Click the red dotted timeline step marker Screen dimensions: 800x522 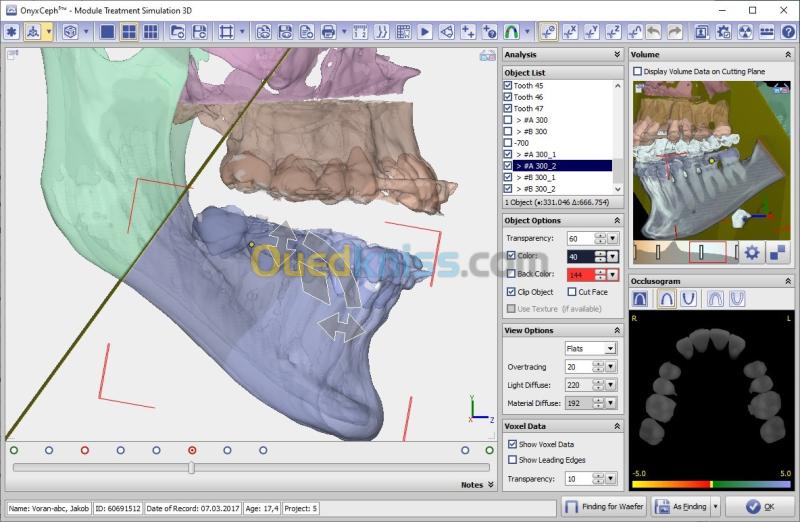pos(192,451)
